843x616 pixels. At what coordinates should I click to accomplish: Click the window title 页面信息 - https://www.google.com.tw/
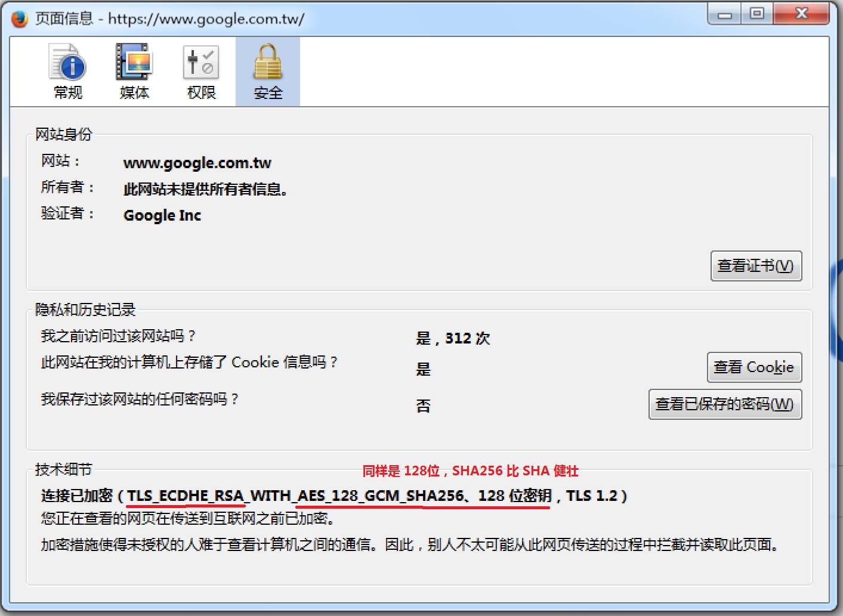[169, 18]
